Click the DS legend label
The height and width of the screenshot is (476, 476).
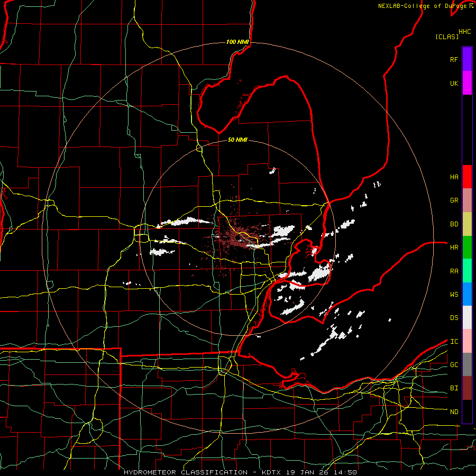[454, 318]
